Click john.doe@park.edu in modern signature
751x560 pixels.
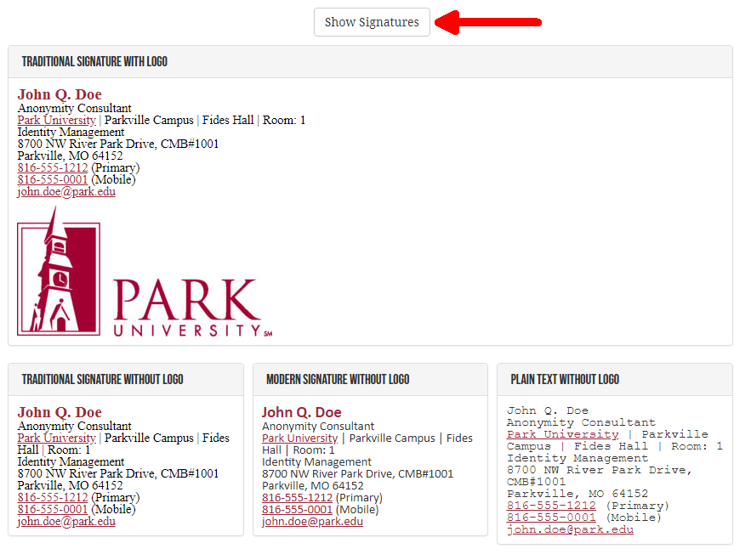click(x=312, y=522)
